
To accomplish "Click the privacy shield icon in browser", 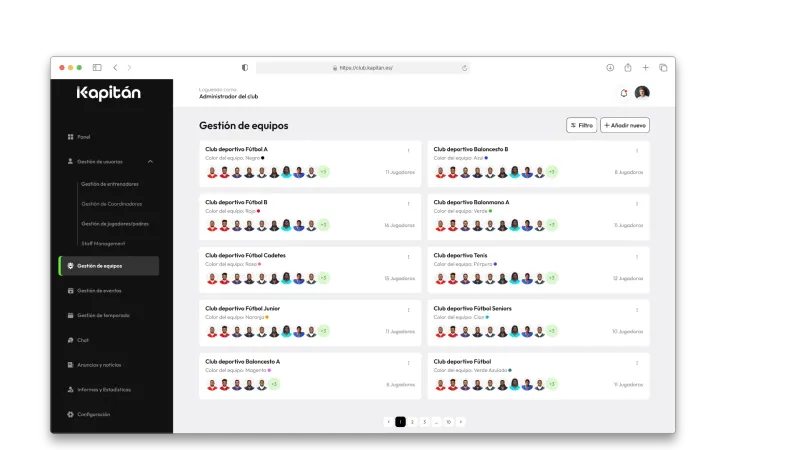I will tap(245, 67).
